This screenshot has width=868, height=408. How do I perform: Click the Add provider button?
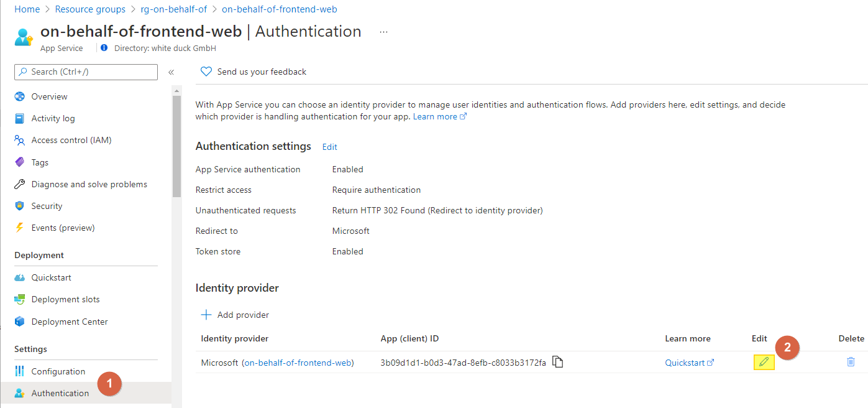pos(235,315)
